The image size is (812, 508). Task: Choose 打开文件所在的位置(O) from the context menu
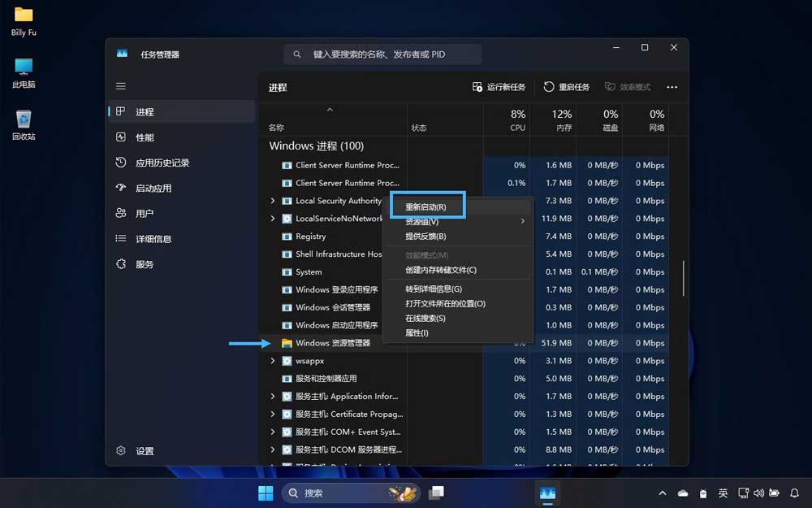coord(446,305)
